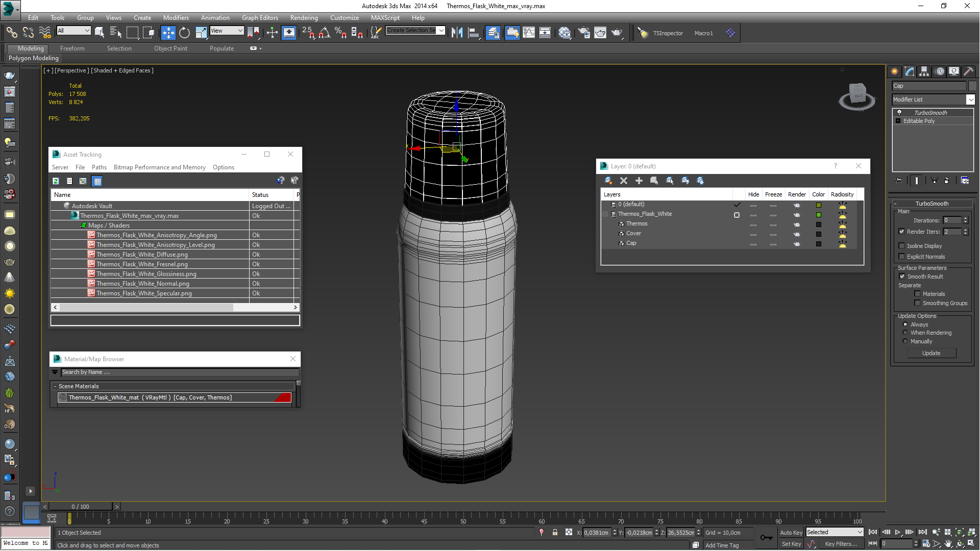Collapse the Scene Materials group
This screenshot has height=551, width=980.
tap(55, 386)
